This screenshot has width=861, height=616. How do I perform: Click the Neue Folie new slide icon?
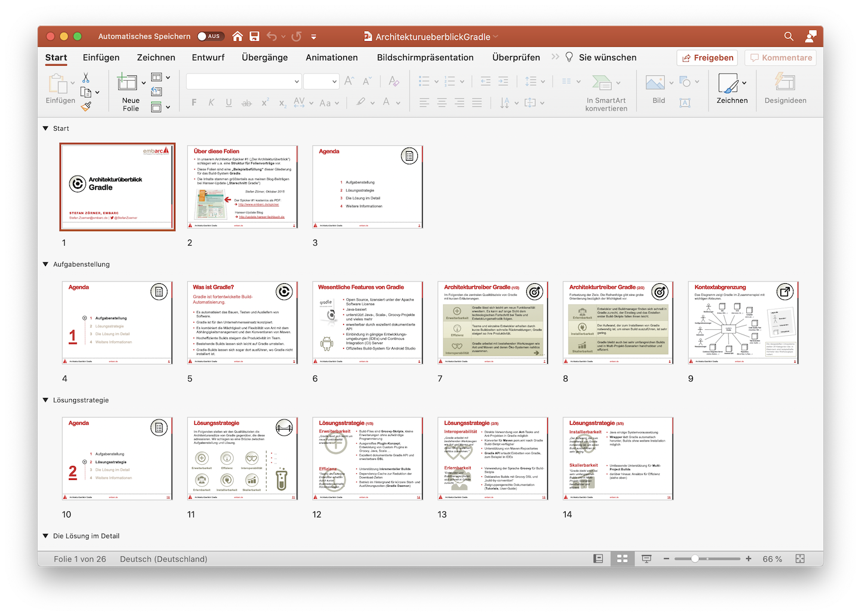(127, 83)
